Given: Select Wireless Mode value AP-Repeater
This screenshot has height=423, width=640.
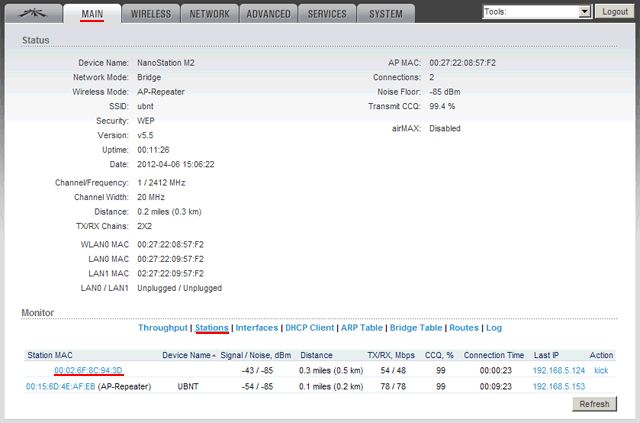Looking at the screenshot, I should [161, 92].
